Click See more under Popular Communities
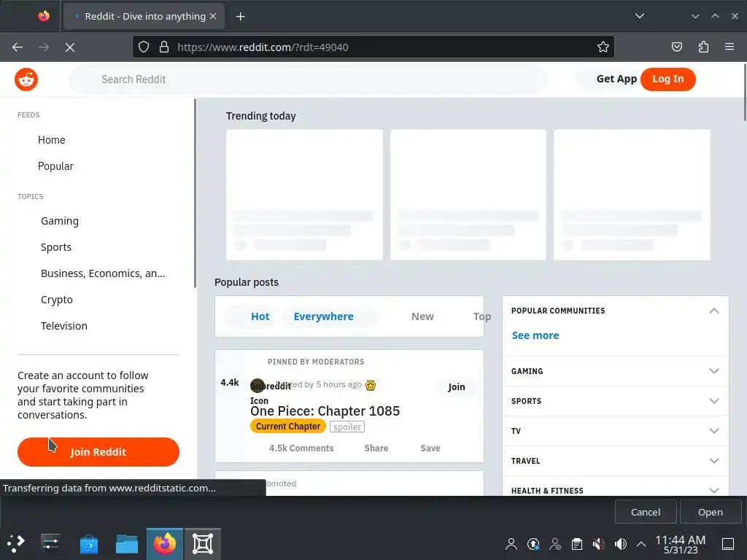This screenshot has width=747, height=560. click(535, 335)
